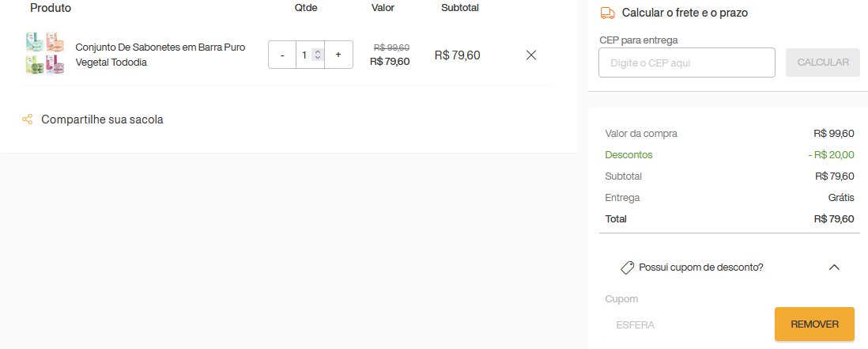Open 'Compartilhe sua sacola' link

(102, 119)
